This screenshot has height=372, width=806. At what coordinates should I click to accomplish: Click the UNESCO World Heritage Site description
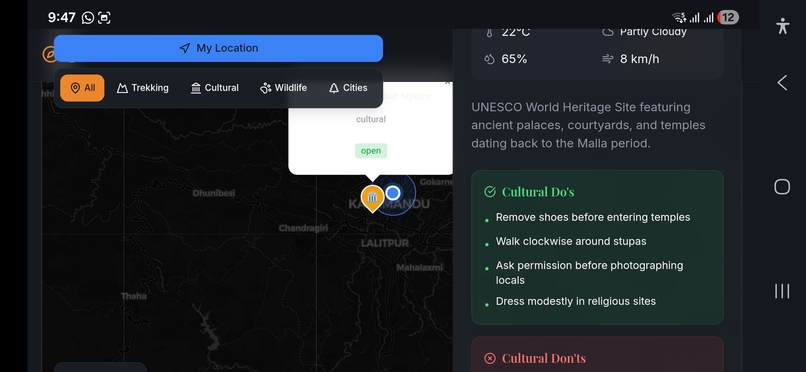(x=589, y=125)
